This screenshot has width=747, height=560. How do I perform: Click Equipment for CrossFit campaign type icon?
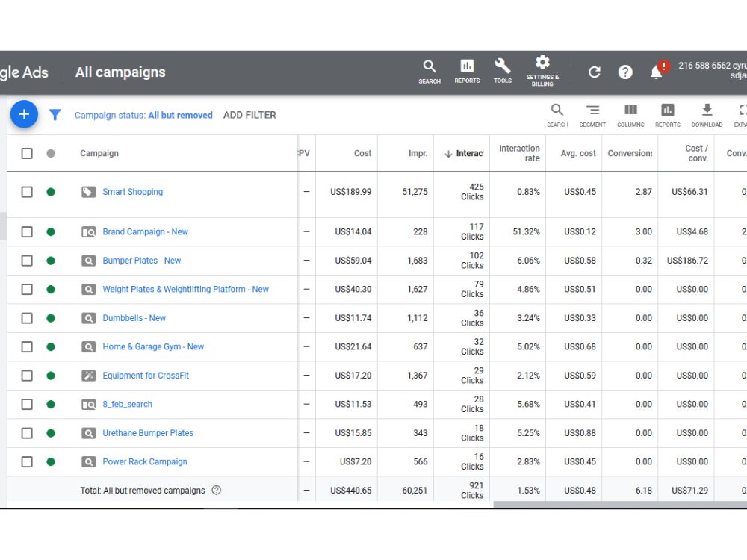point(88,376)
